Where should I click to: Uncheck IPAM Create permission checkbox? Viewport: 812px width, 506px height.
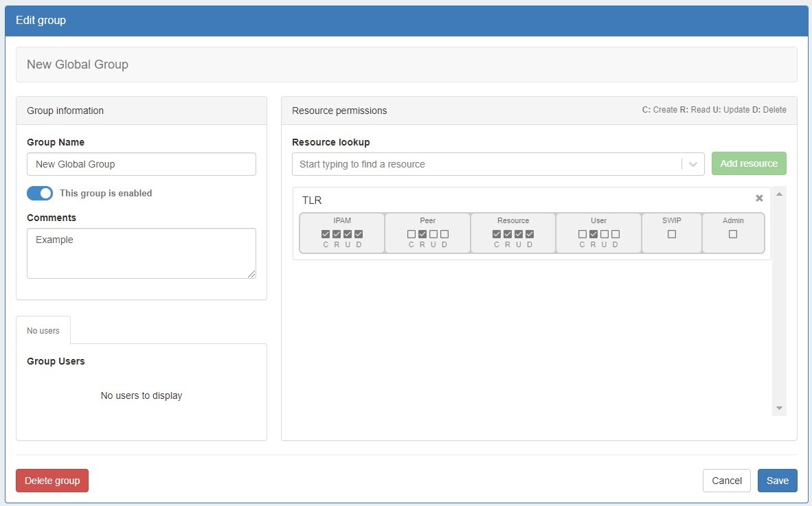[x=326, y=234]
